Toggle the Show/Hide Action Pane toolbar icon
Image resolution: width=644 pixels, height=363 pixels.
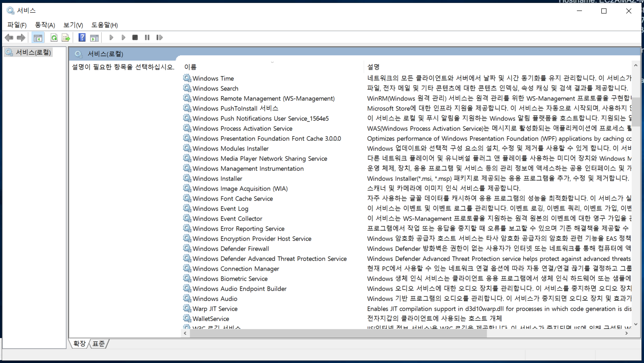point(95,38)
